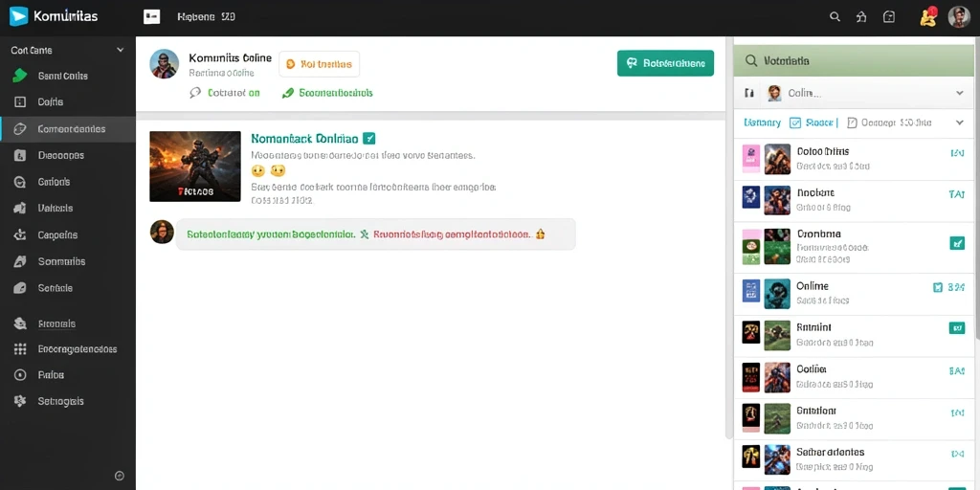Click the icon beside sidebar item 'Gotiorls'

(x=20, y=182)
